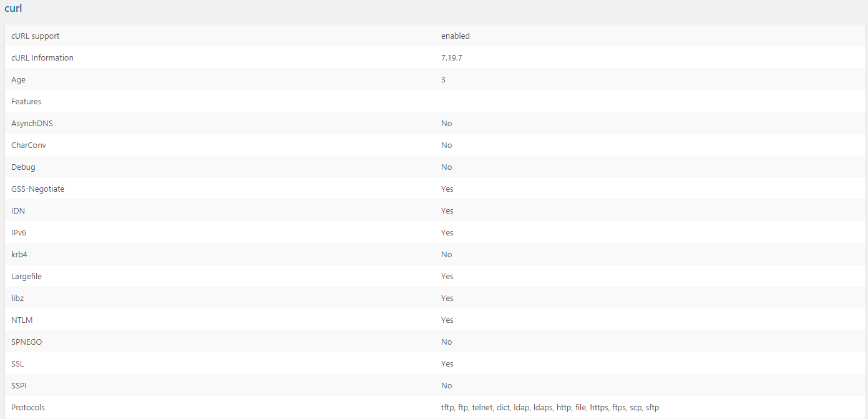Click the Protocols list of supported protocols
This screenshot has width=868, height=419.
click(550, 408)
